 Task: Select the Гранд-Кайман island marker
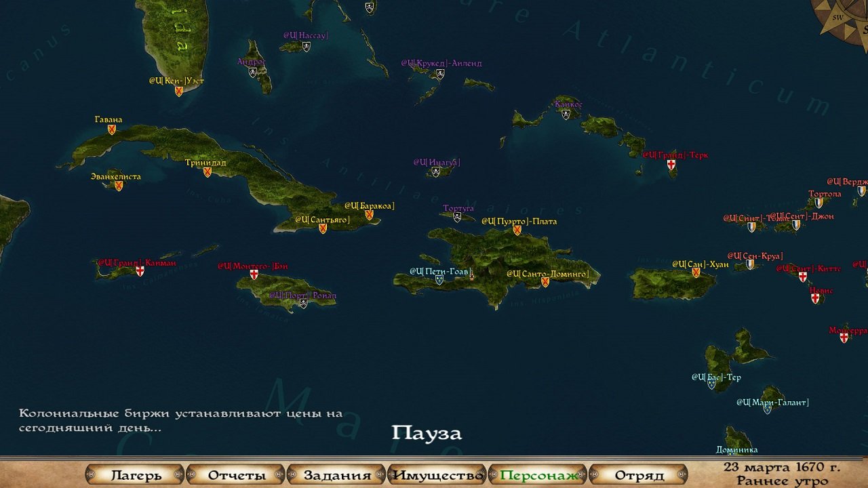pyautogui.click(x=140, y=271)
